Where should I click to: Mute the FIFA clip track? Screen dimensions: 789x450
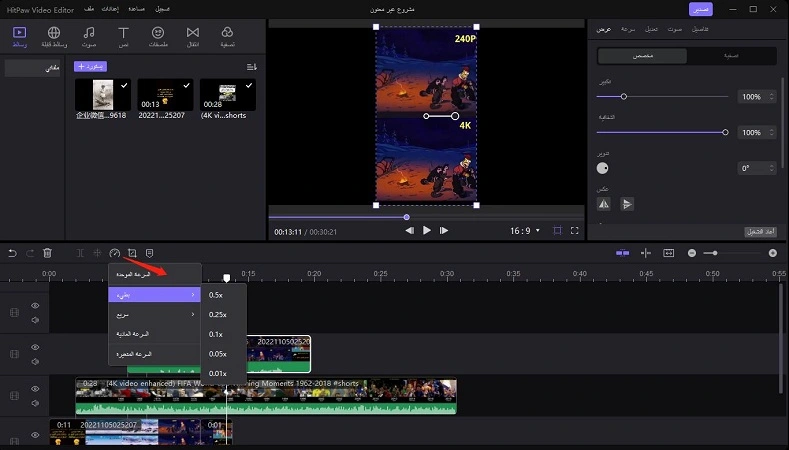point(35,403)
